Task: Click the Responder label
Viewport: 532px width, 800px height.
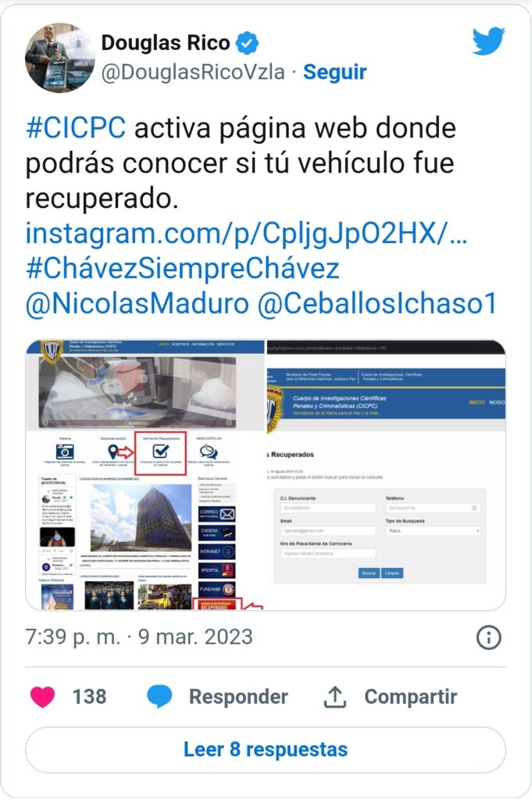Action: (238, 697)
